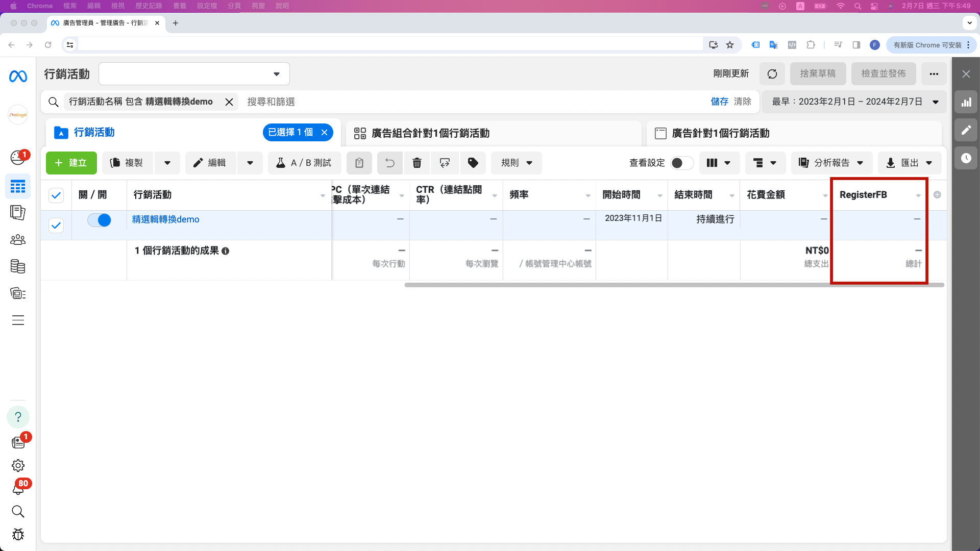Click the 複製 button
980x551 pixels.
(128, 163)
